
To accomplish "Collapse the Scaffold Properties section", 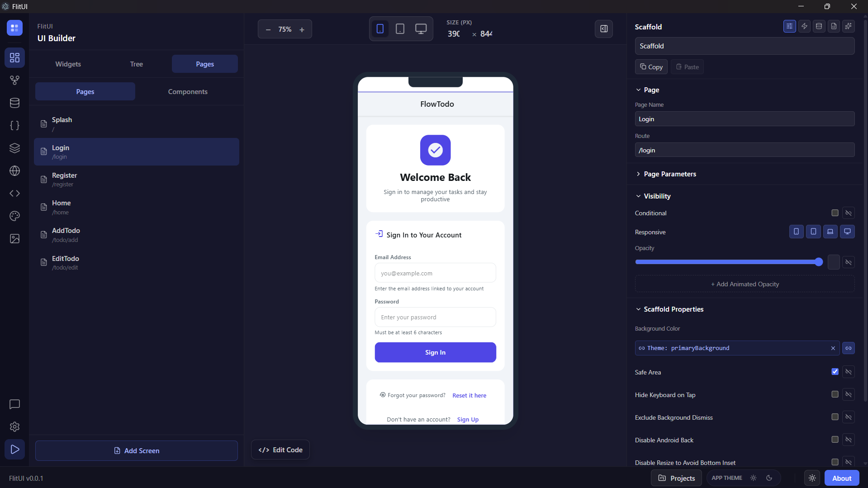I will [669, 309].
